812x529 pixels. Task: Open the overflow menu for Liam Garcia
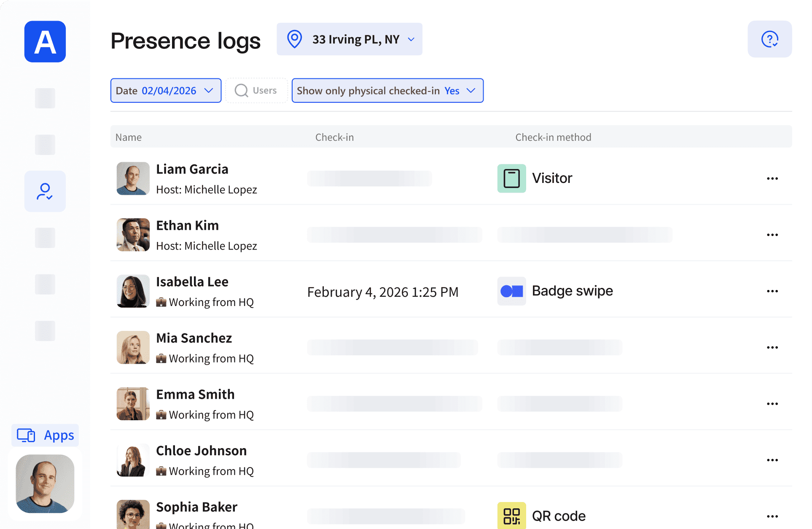[x=772, y=178]
